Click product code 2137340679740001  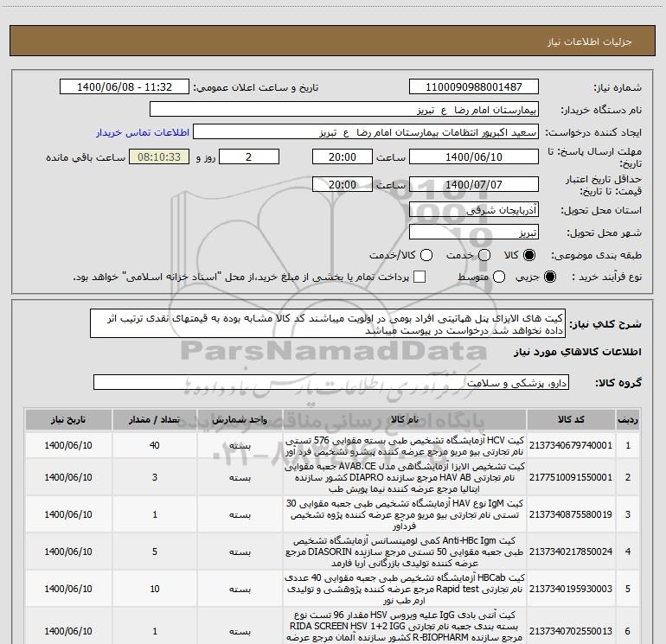click(x=571, y=445)
